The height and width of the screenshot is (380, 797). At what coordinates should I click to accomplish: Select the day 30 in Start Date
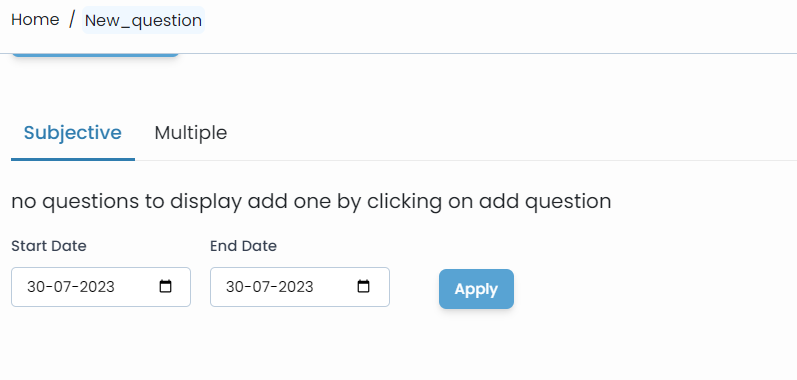coord(36,287)
